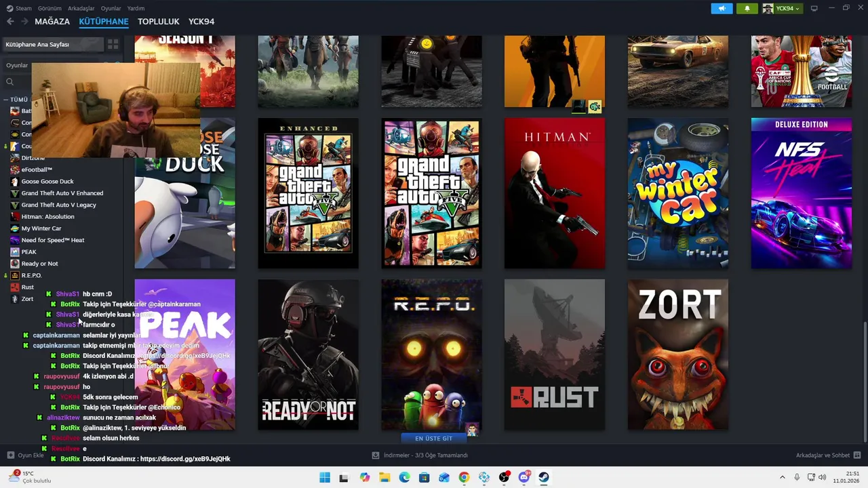
Task: Open the Steam announcements megaphone
Action: click(x=722, y=8)
